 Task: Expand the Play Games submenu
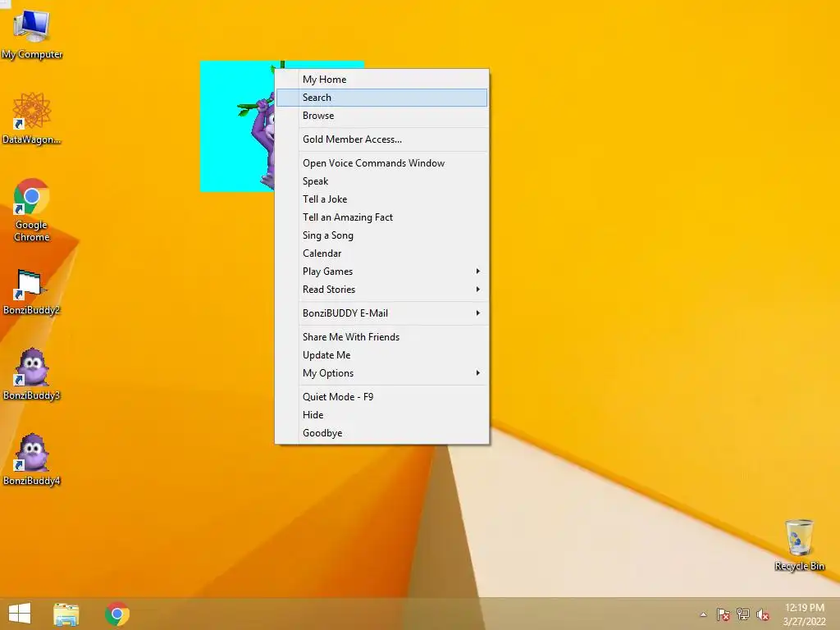point(381,271)
